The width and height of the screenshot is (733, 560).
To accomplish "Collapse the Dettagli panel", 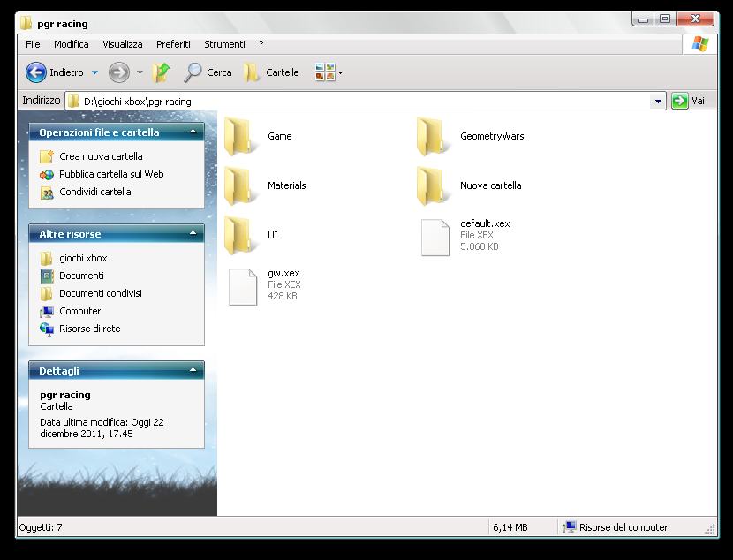I will (193, 370).
